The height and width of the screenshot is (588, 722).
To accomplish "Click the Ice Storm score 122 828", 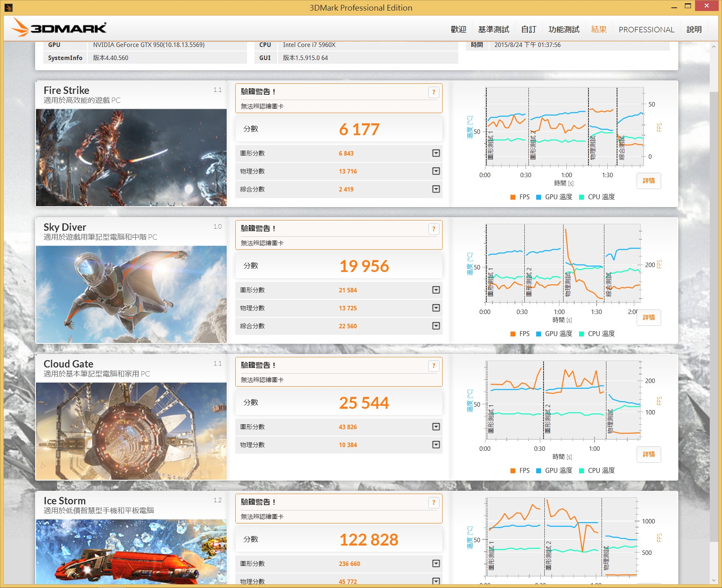I will click(x=369, y=540).
